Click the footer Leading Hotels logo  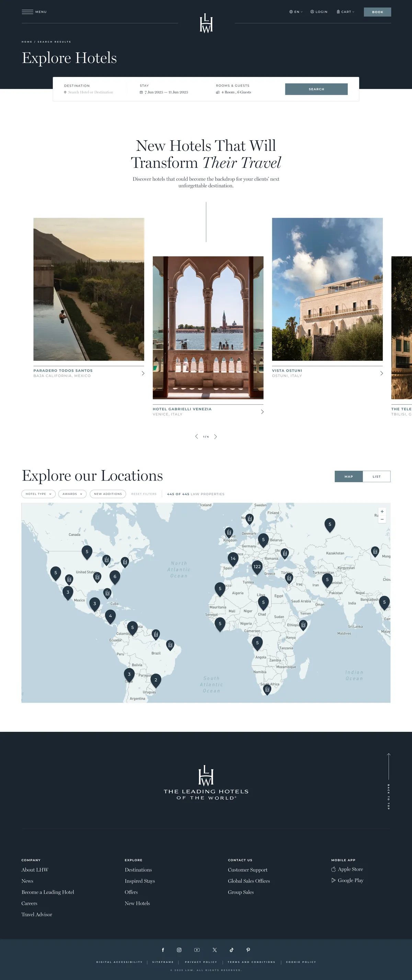(x=206, y=783)
